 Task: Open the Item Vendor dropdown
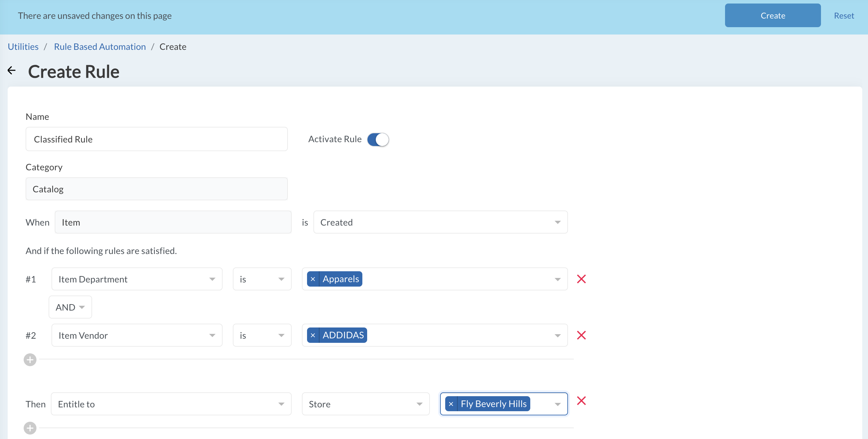click(x=137, y=335)
